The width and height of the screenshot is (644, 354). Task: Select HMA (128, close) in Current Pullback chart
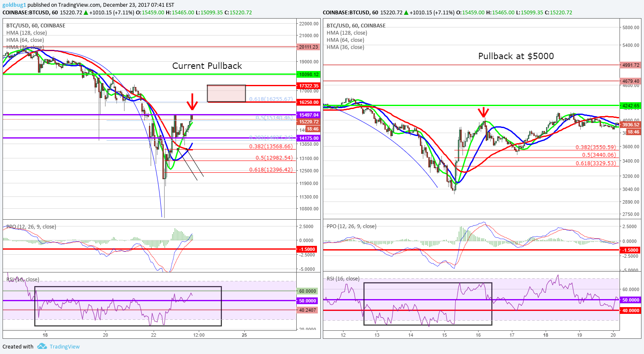pos(27,33)
